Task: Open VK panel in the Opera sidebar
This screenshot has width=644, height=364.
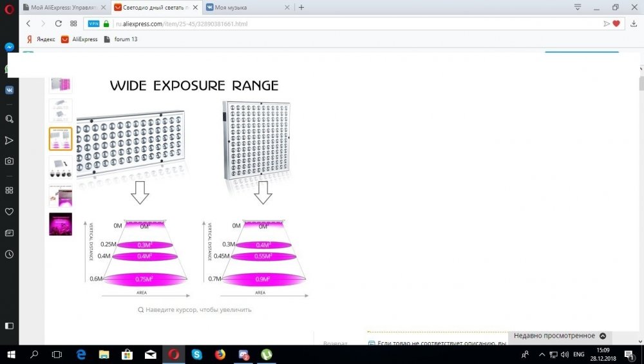Action: pos(9,90)
